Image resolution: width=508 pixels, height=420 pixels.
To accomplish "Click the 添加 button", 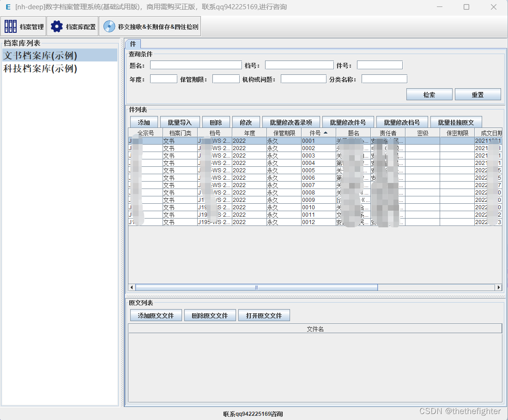I will pyautogui.click(x=144, y=122).
